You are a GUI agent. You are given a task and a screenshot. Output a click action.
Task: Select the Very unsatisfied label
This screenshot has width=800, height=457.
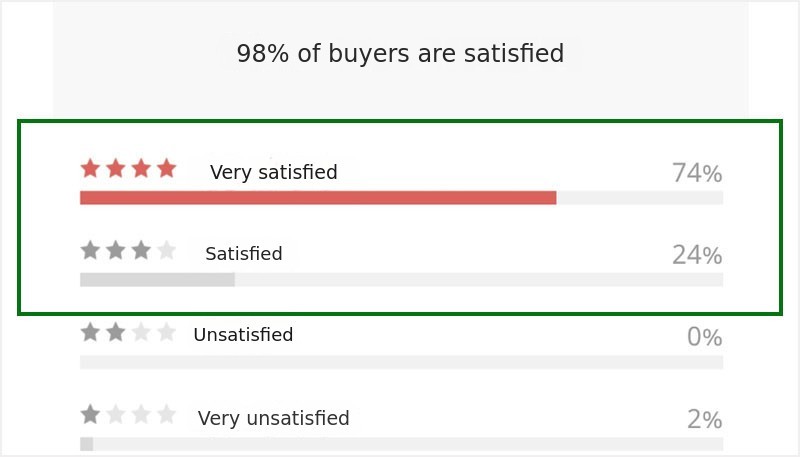click(273, 418)
